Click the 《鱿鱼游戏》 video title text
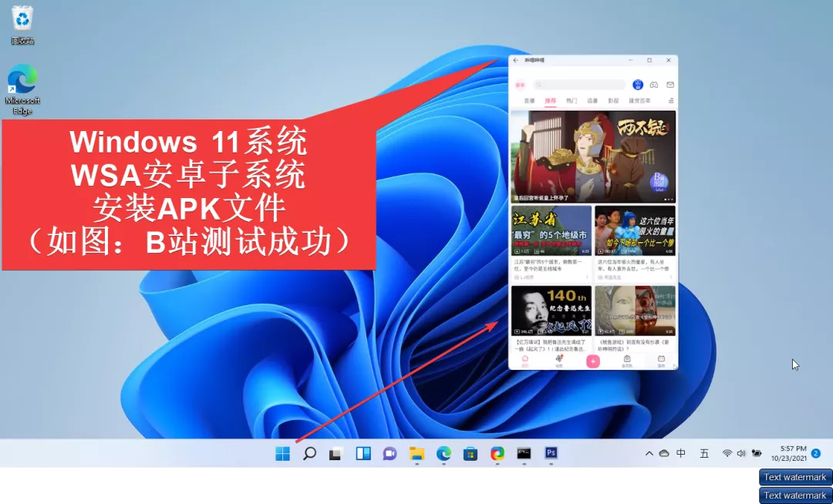Image resolution: width=833 pixels, height=504 pixels. (633, 345)
